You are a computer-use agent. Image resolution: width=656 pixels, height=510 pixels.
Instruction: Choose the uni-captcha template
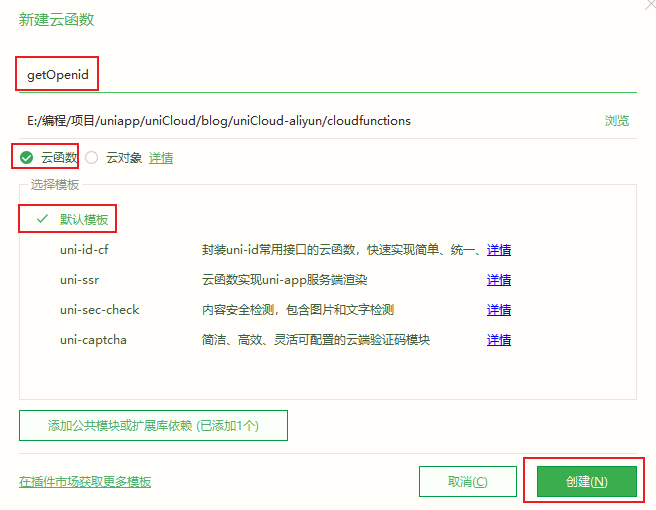click(93, 340)
